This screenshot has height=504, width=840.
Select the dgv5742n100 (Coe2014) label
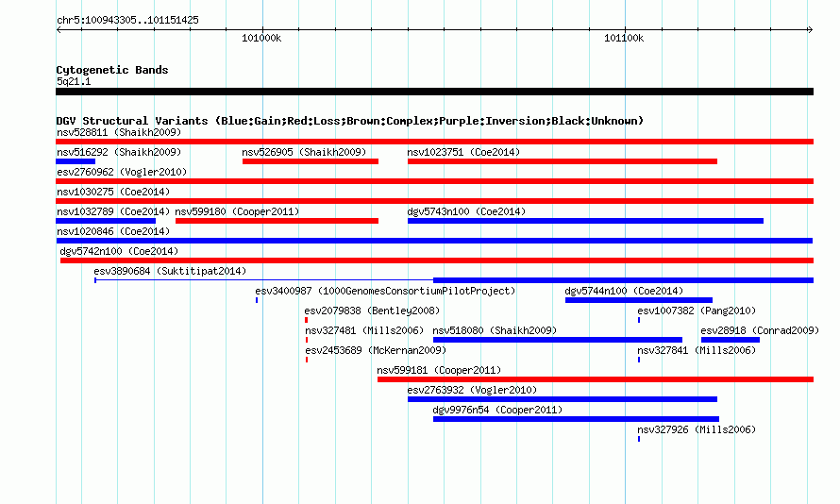(x=119, y=251)
